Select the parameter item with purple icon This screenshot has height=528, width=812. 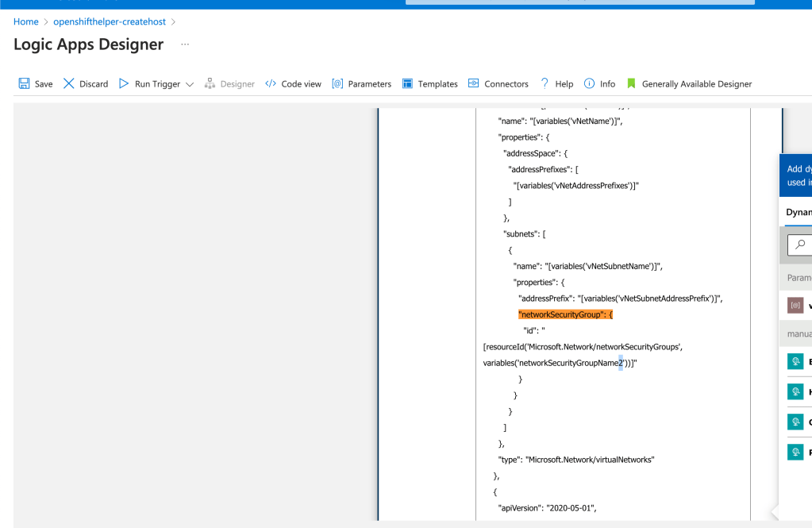pos(798,305)
